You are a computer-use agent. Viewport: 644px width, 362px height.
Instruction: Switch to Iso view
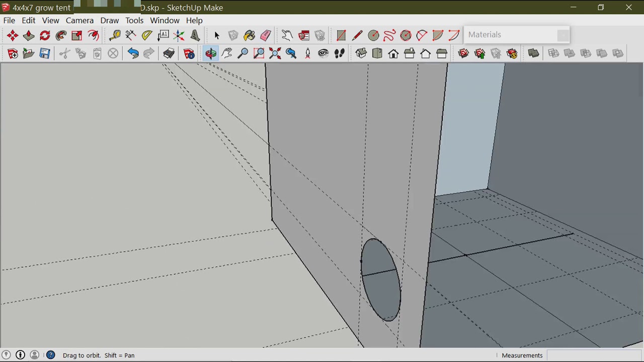361,53
